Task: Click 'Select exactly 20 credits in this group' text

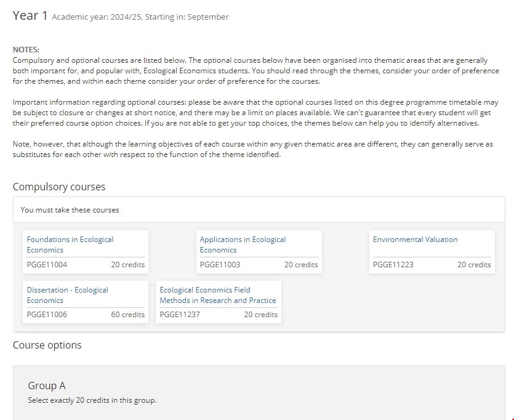Action: (x=92, y=400)
